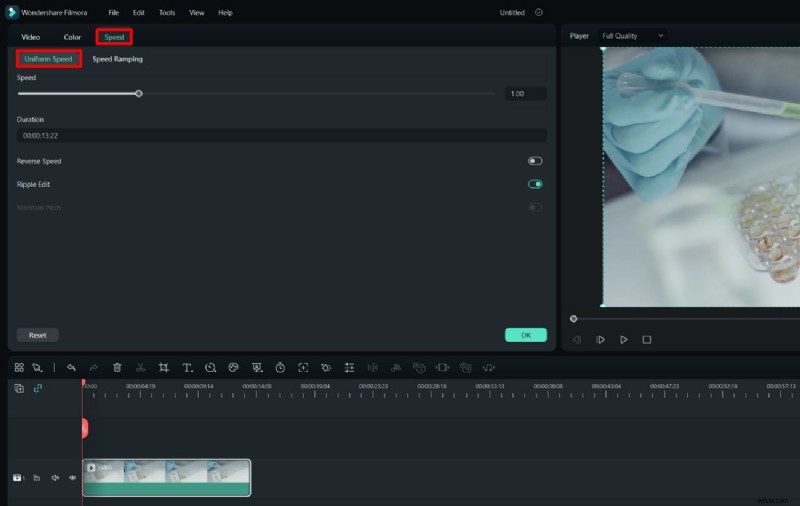Switch to the Speed Ramping tab
The image size is (800, 506).
click(117, 59)
